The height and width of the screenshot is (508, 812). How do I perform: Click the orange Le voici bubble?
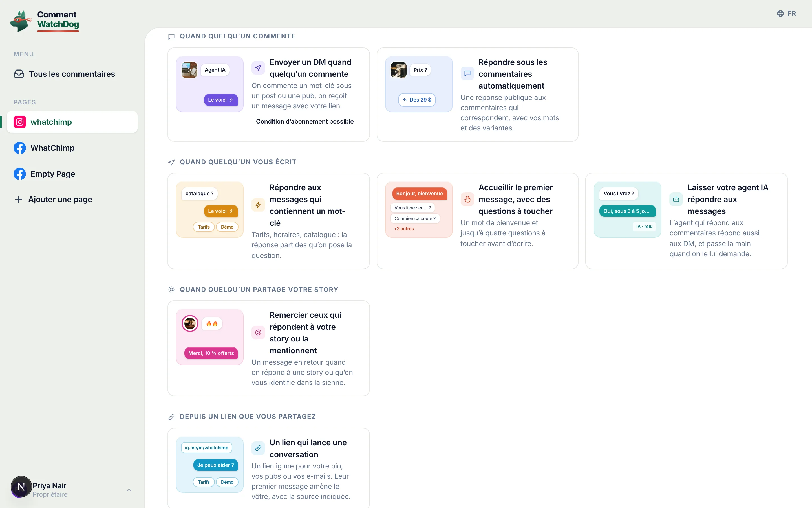[221, 211]
